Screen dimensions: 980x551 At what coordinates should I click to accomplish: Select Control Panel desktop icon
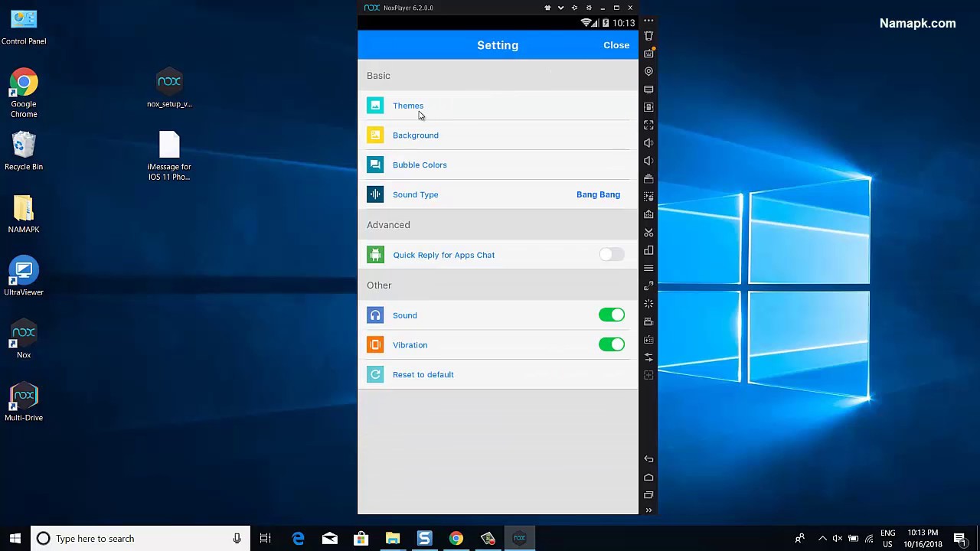coord(24,27)
